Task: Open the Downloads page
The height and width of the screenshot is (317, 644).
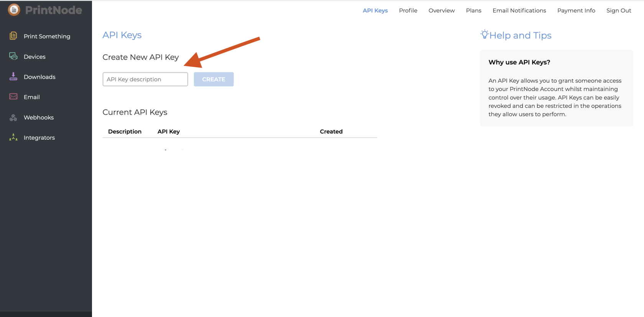Action: (39, 77)
